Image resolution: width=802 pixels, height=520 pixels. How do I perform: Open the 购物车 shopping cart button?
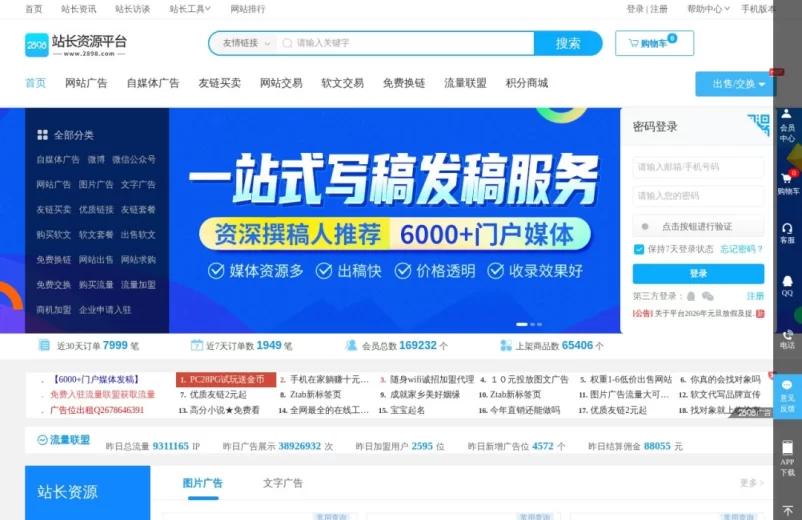click(654, 43)
